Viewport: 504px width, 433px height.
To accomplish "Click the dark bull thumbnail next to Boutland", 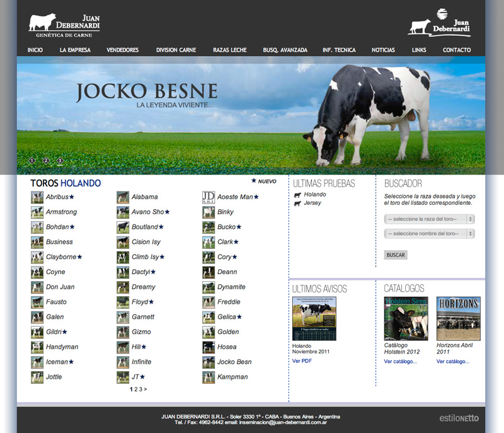I will (123, 228).
